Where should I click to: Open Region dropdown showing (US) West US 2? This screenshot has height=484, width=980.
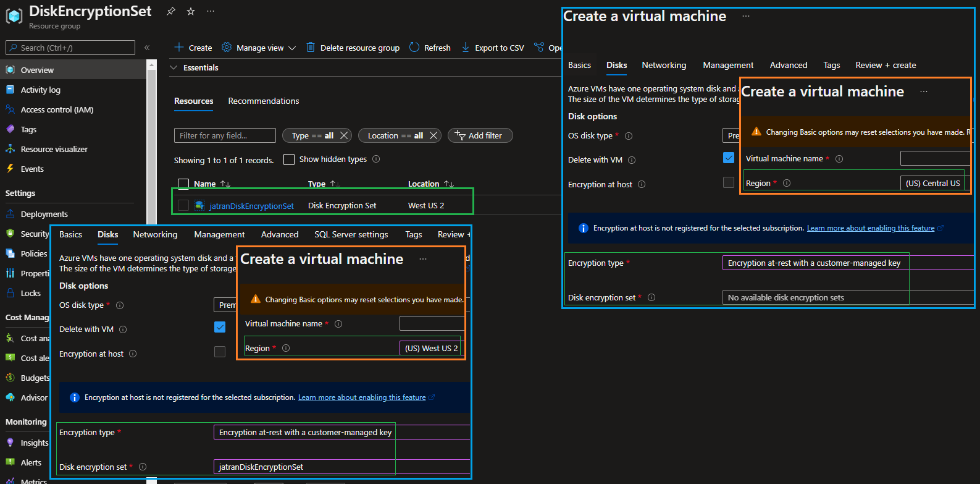431,348
